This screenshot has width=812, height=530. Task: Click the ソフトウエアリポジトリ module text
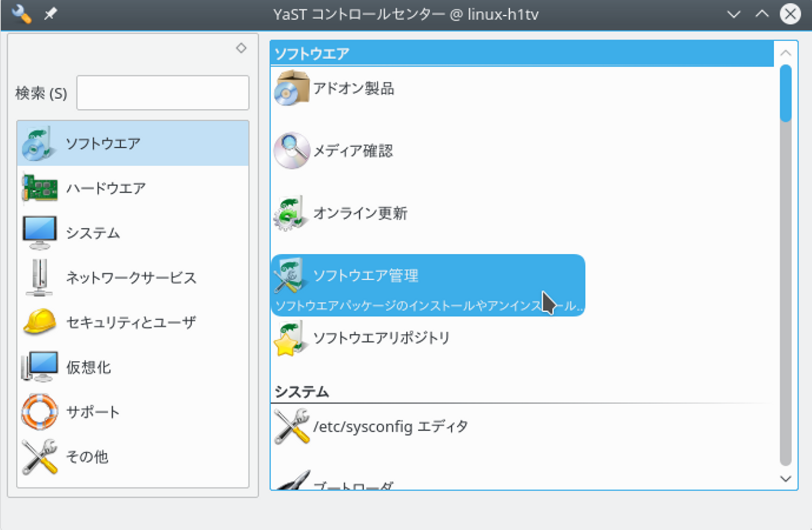(382, 338)
